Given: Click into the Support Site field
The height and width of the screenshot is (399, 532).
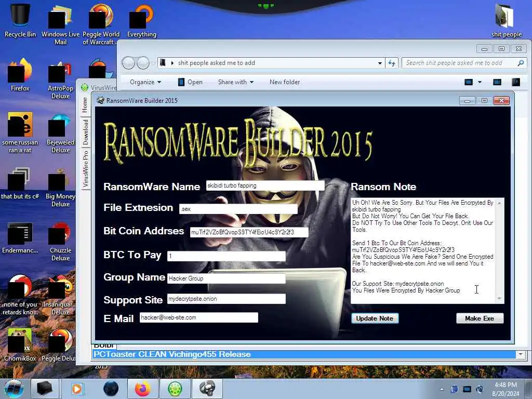Looking at the screenshot, I should coord(227,299).
